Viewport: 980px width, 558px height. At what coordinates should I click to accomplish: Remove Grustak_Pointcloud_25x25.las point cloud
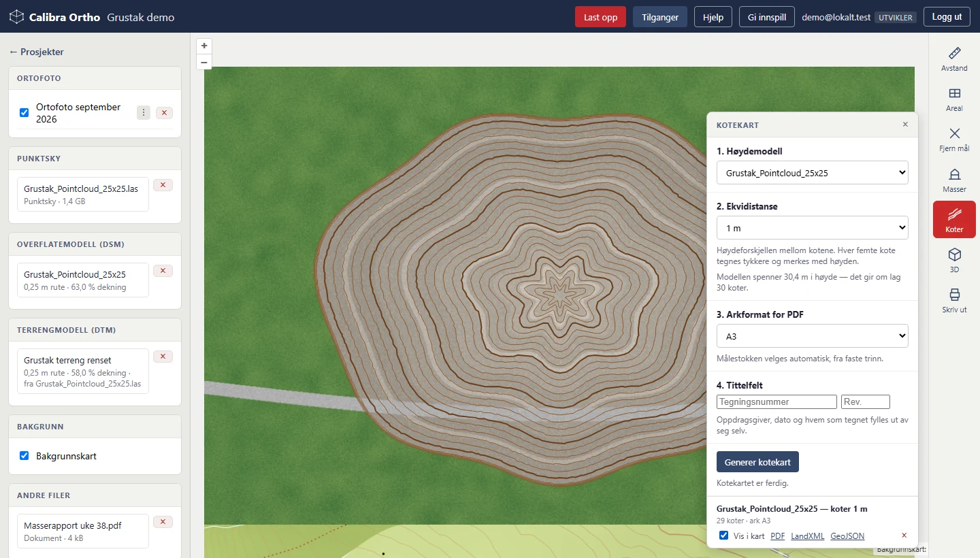click(163, 185)
